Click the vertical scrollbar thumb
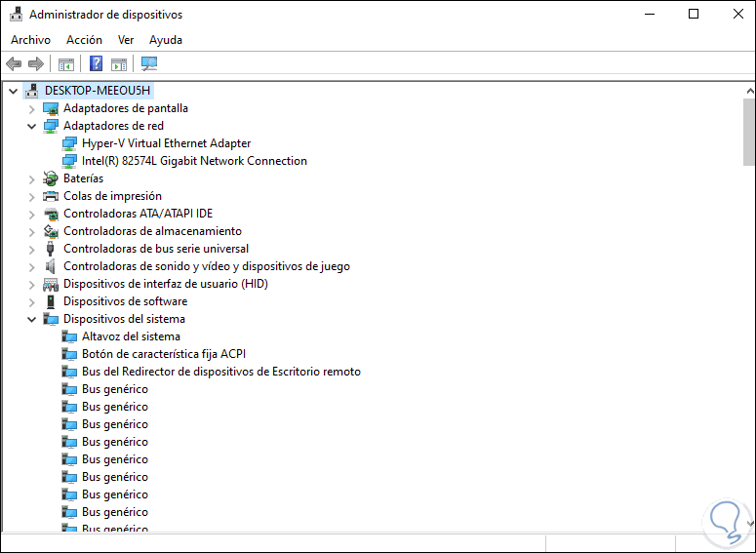 (x=749, y=132)
